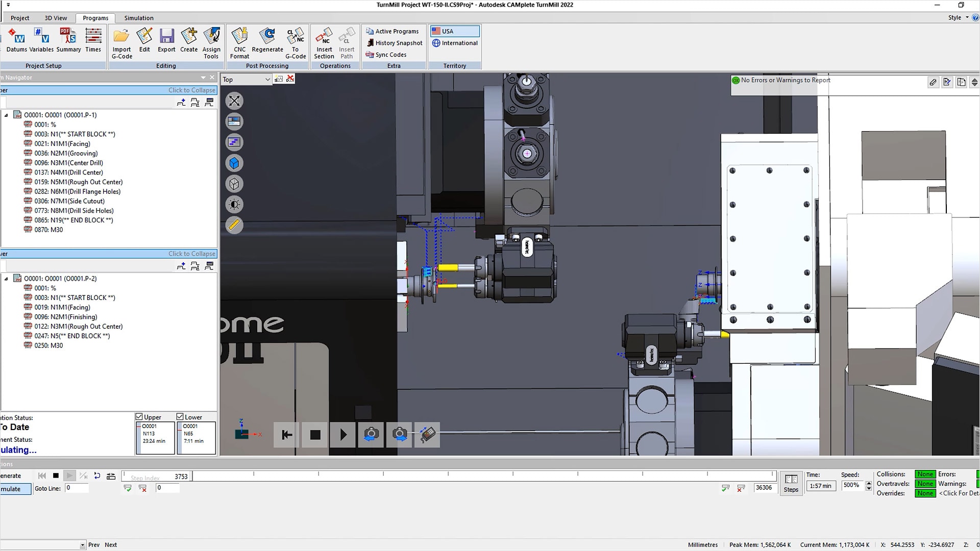Select the measure ruler tool in viewport

(x=234, y=226)
